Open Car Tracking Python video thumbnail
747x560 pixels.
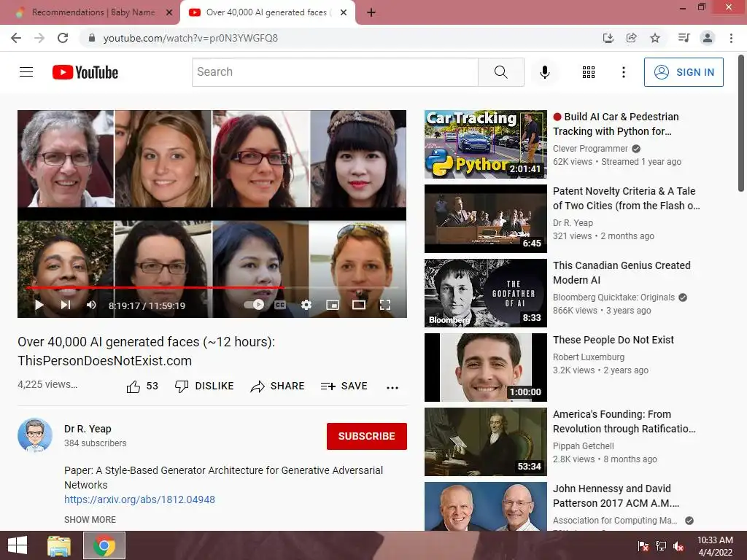[x=485, y=144]
